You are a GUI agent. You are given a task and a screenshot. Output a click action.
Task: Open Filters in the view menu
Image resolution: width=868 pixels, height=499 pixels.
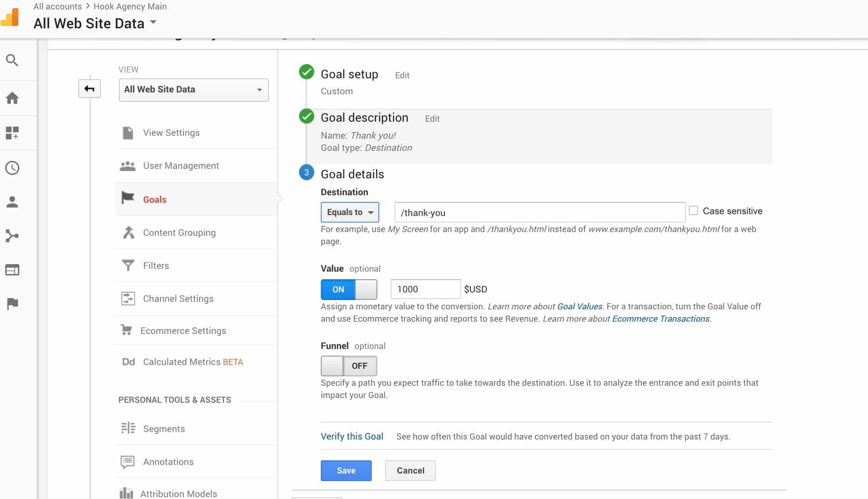(x=156, y=266)
